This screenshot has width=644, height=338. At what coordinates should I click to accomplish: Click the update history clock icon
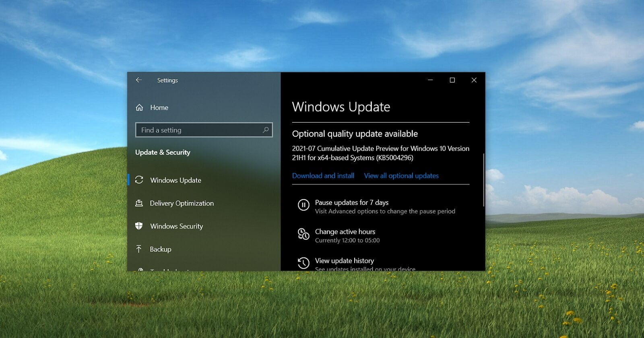pyautogui.click(x=303, y=263)
